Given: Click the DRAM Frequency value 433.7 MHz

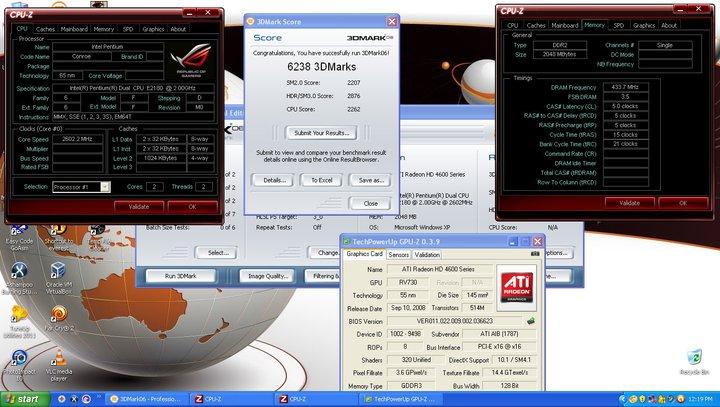Looking at the screenshot, I should 625,87.
